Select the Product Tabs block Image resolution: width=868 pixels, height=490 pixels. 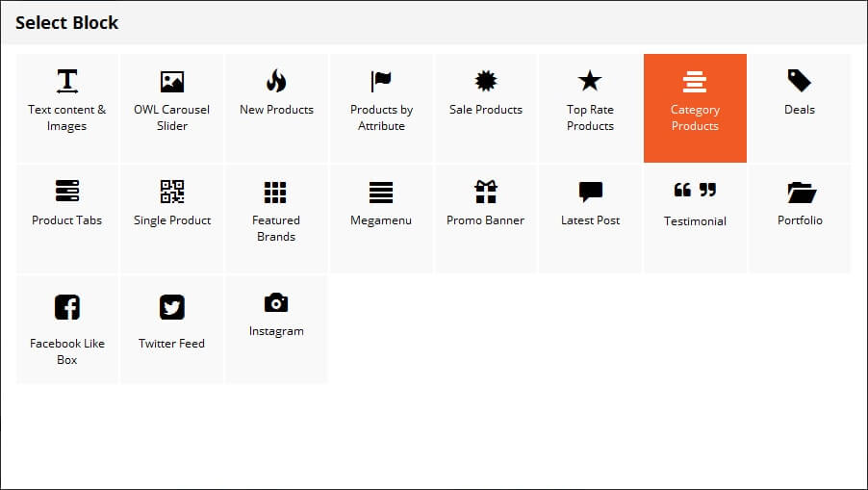point(67,219)
